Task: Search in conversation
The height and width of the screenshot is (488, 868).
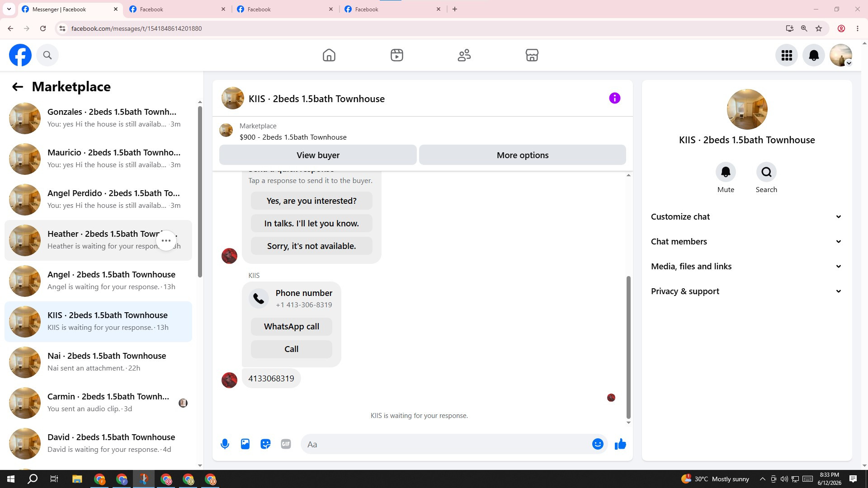Action: click(766, 172)
